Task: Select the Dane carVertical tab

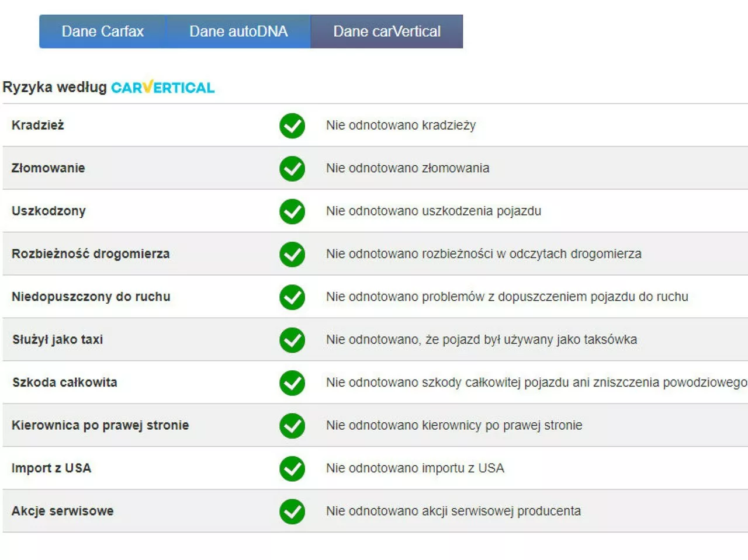Action: pos(386,32)
